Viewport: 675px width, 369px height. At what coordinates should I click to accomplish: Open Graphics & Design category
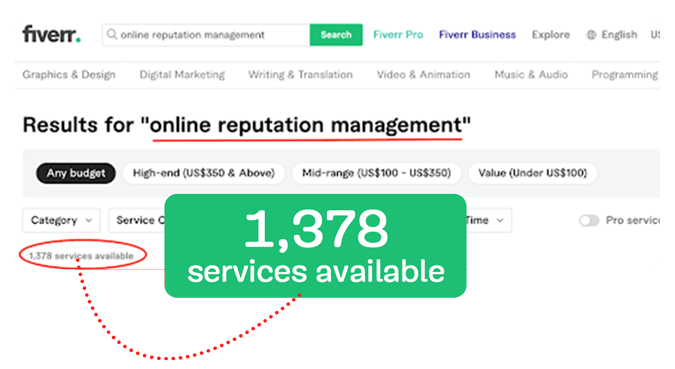click(x=69, y=74)
